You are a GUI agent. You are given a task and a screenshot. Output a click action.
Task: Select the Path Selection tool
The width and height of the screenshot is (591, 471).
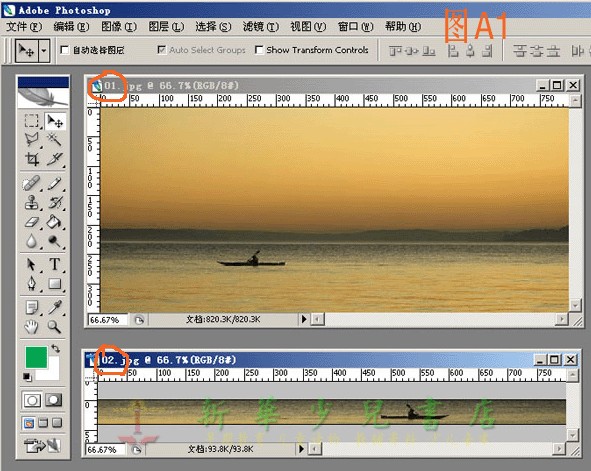click(32, 265)
